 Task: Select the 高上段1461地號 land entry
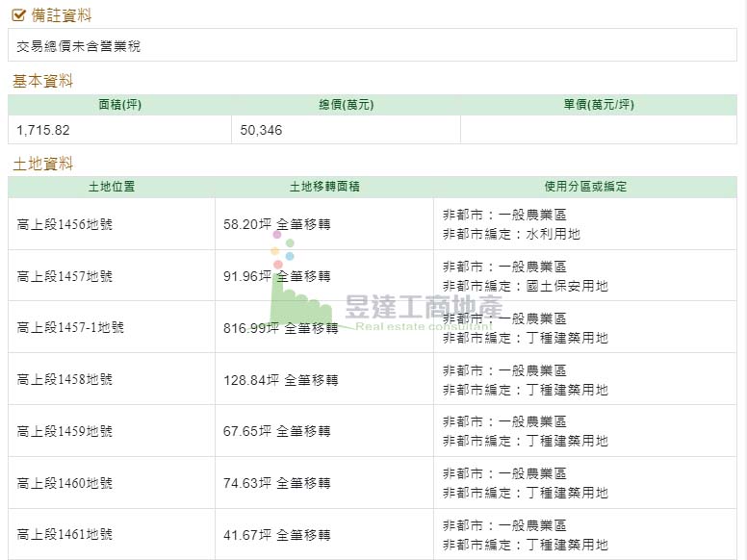point(64,535)
